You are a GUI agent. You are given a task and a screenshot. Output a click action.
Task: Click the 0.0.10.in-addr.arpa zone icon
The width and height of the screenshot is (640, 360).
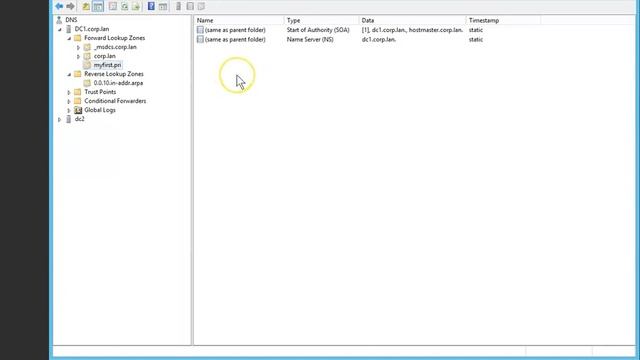87,83
